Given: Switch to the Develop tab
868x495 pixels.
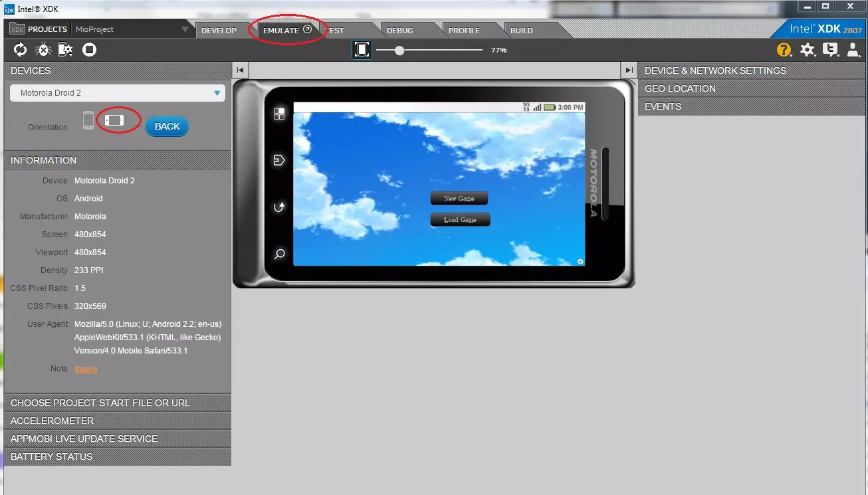Looking at the screenshot, I should [x=219, y=30].
